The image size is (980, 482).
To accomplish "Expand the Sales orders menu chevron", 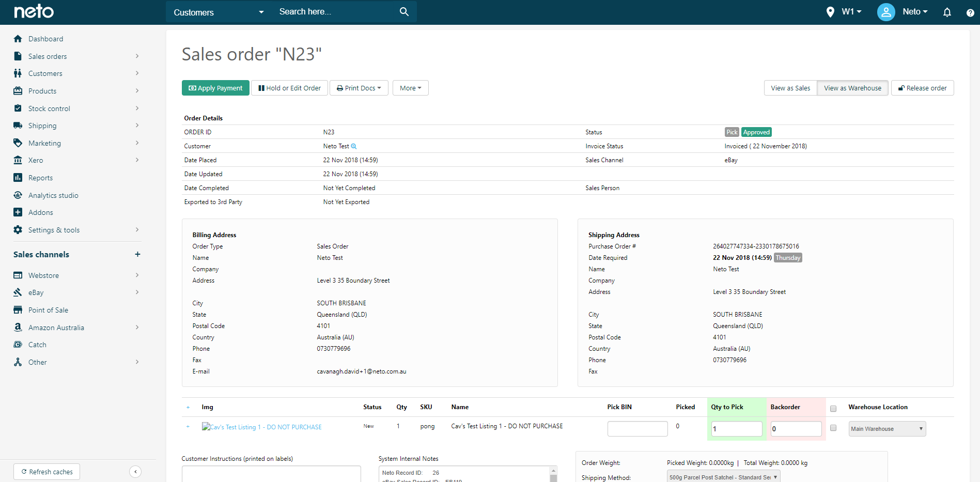I will 137,56.
